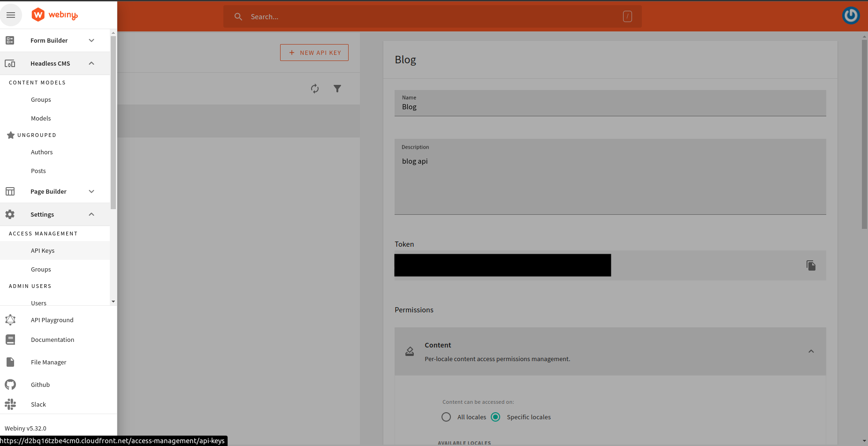Click the Github icon in sidebar
This screenshot has height=446, width=868.
point(10,385)
